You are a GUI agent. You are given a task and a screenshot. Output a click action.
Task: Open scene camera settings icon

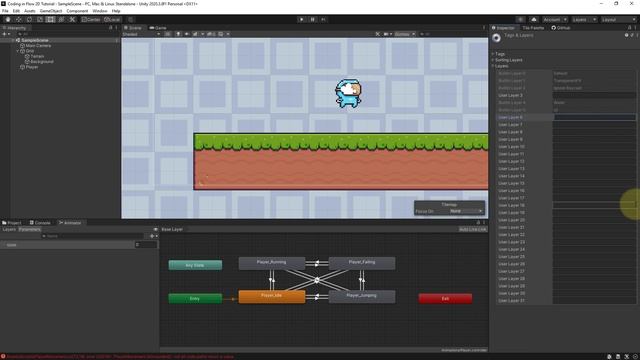(x=387, y=34)
